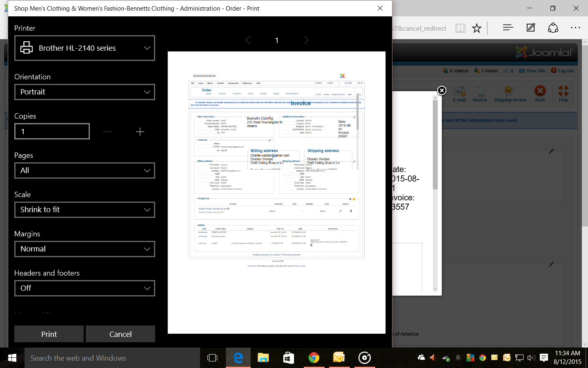This screenshot has width=588, height=368.
Task: Click the Joomla! logo
Action: click(x=544, y=52)
